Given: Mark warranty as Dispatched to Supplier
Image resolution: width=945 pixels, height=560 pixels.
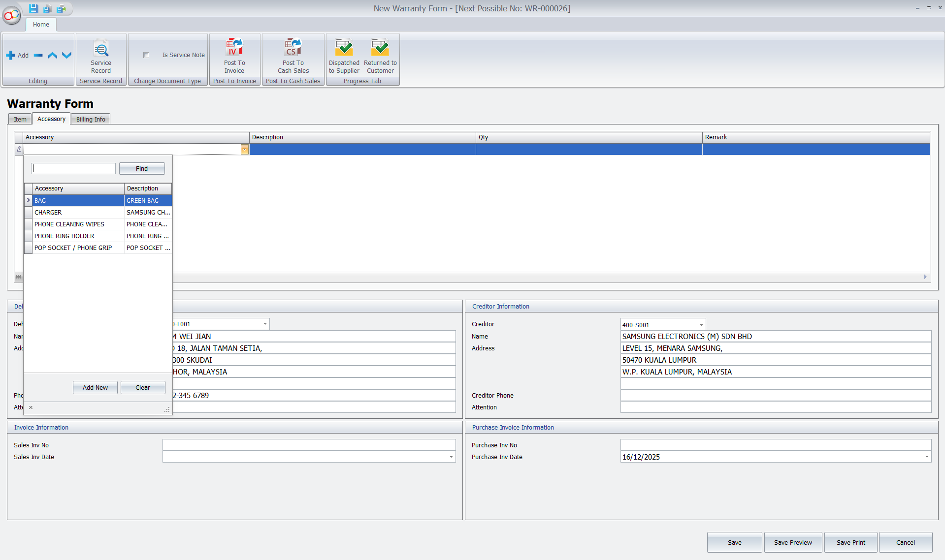Looking at the screenshot, I should [x=344, y=49].
